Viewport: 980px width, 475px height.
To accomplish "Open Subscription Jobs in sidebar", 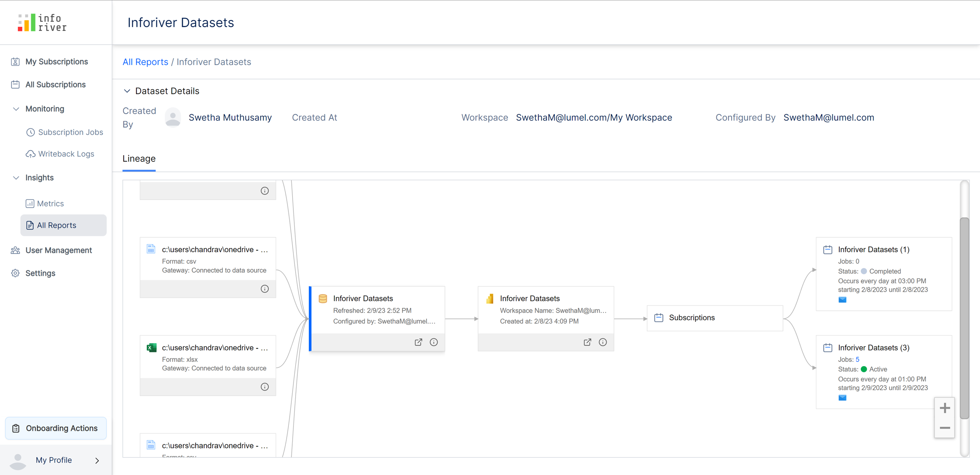I will (x=70, y=132).
